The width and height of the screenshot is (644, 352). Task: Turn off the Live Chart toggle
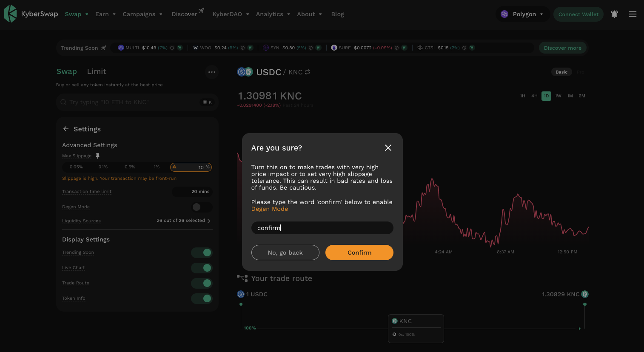pos(201,268)
